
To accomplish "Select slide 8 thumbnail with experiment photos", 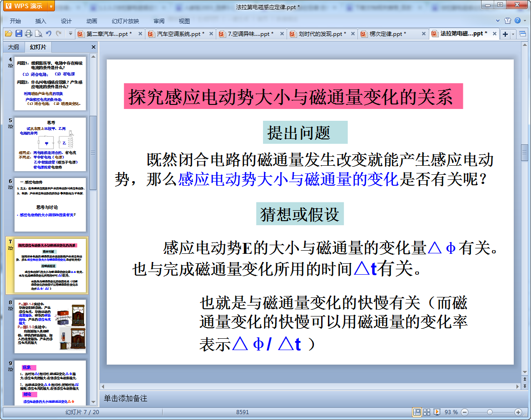I will click(50, 326).
